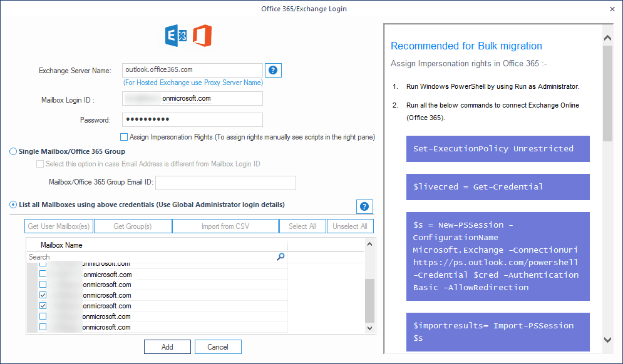The image size is (623, 364).
Task: Click Import from CSV button
Action: pyautogui.click(x=225, y=226)
